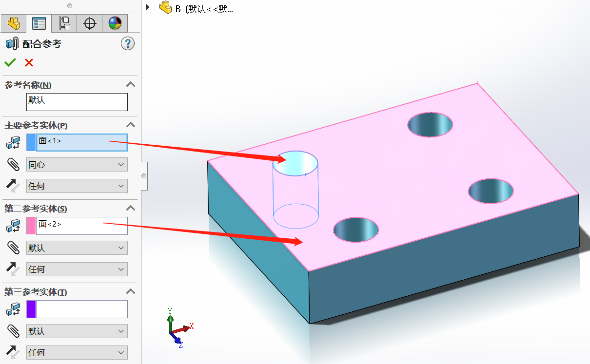
Task: Expand the B part in the feature tree
Action: (x=148, y=7)
